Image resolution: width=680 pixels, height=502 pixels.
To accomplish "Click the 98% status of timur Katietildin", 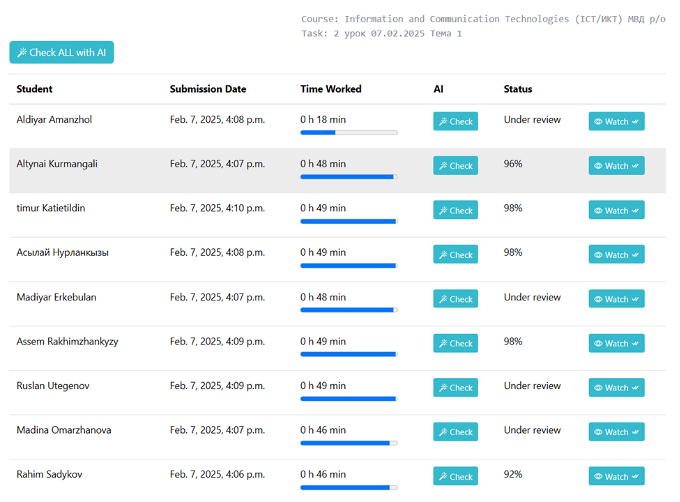I will click(513, 208).
